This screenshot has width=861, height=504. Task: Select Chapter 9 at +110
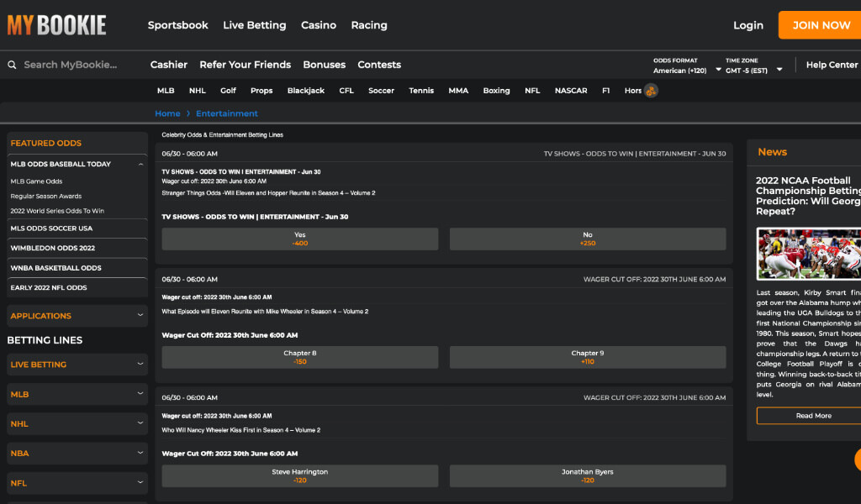pyautogui.click(x=588, y=357)
